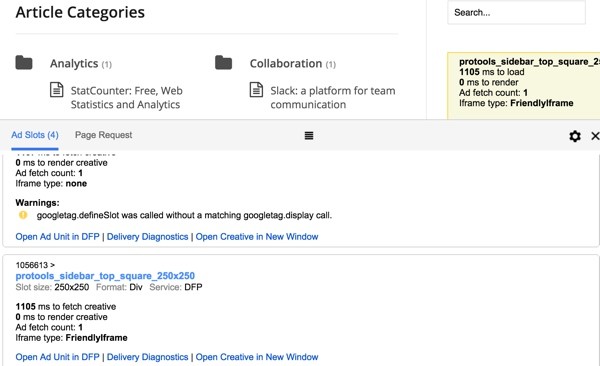Click the Collaboration folder icon
This screenshot has height=366, width=600.
[x=223, y=63]
